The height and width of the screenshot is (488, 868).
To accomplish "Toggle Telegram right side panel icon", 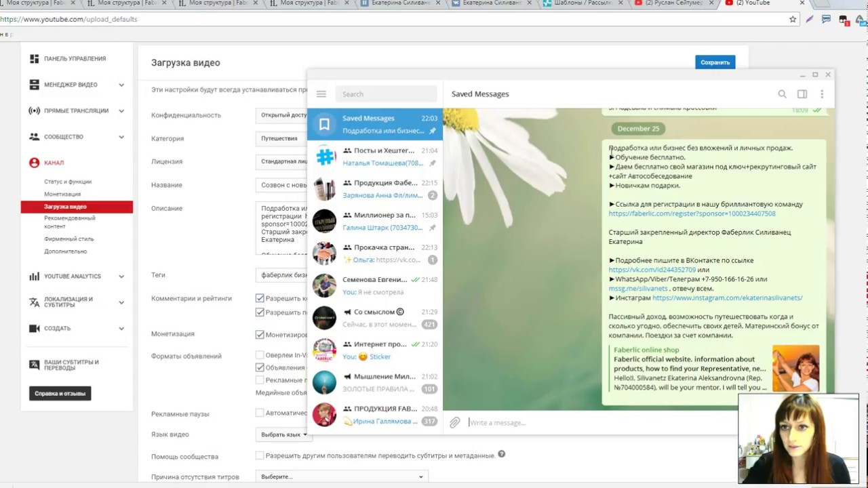I will tap(802, 94).
